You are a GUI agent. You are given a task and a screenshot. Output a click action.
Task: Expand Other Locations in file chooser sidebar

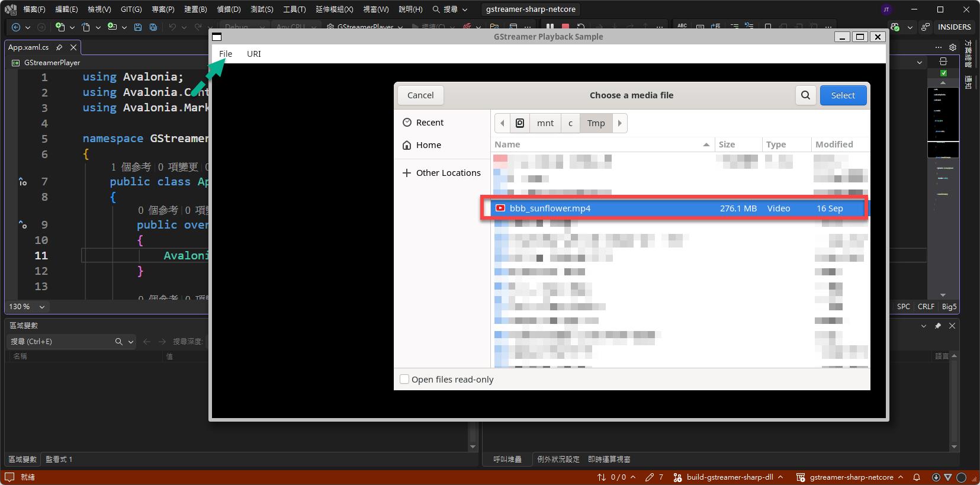point(441,173)
